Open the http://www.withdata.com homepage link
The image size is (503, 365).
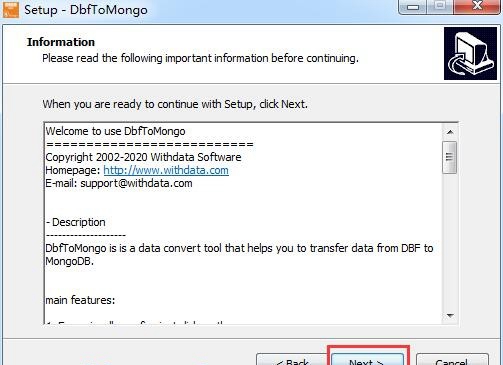[x=166, y=170]
